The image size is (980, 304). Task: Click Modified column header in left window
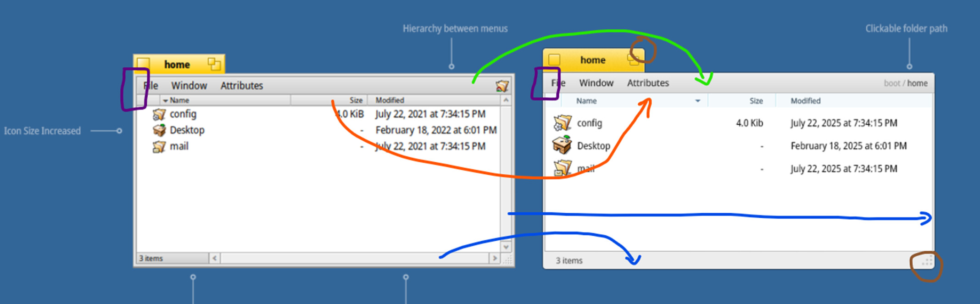434,100
